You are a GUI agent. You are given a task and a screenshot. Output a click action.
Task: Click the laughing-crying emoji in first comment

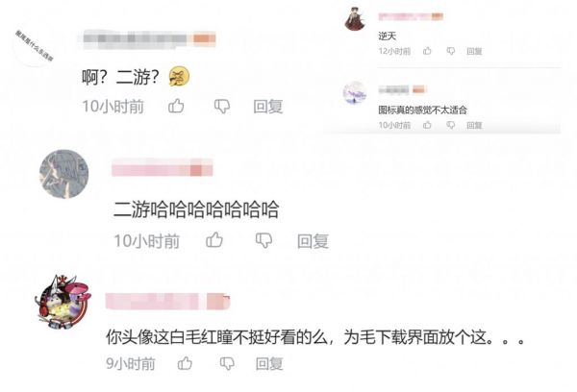click(179, 77)
